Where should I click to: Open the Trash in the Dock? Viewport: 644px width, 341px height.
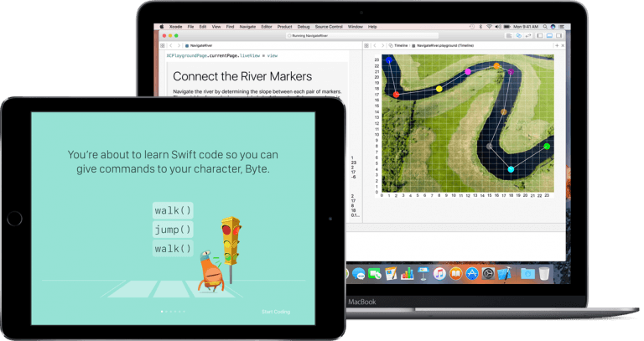[x=544, y=273]
